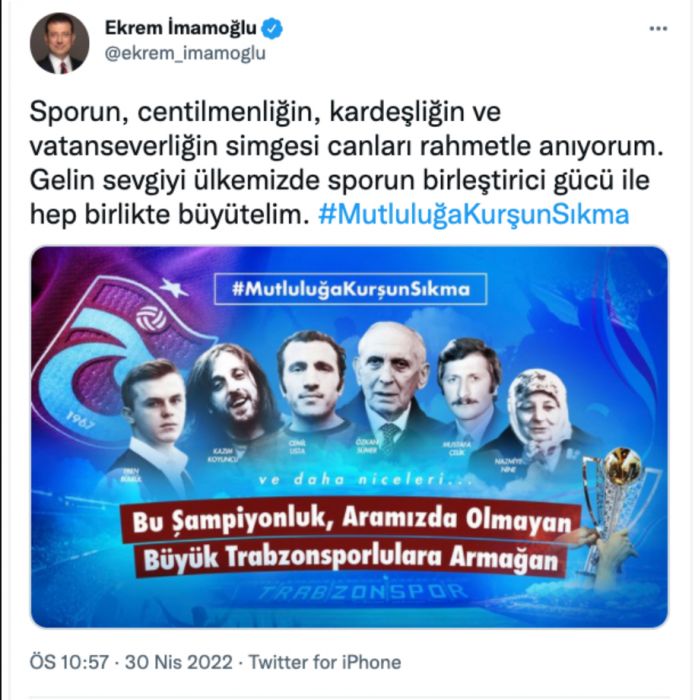Open #MutluluğaKurşunSıkma hashtag in tweet text
This screenshot has height=700, width=695.
(474, 215)
